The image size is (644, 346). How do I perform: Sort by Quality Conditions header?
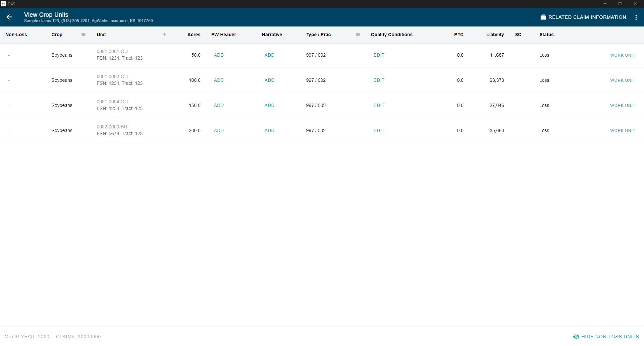click(x=392, y=35)
